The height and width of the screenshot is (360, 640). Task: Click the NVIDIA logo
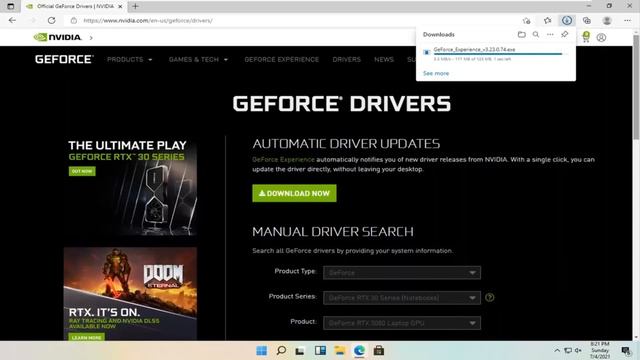57,37
